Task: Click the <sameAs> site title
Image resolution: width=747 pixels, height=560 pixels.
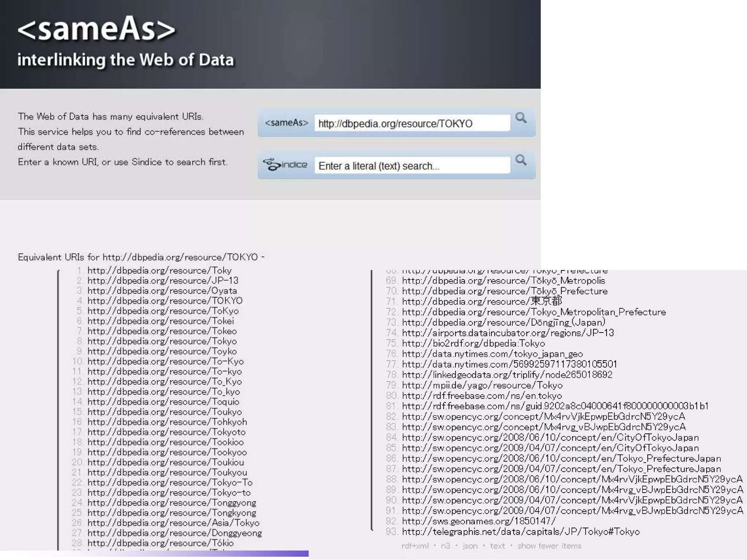Action: 96,29
